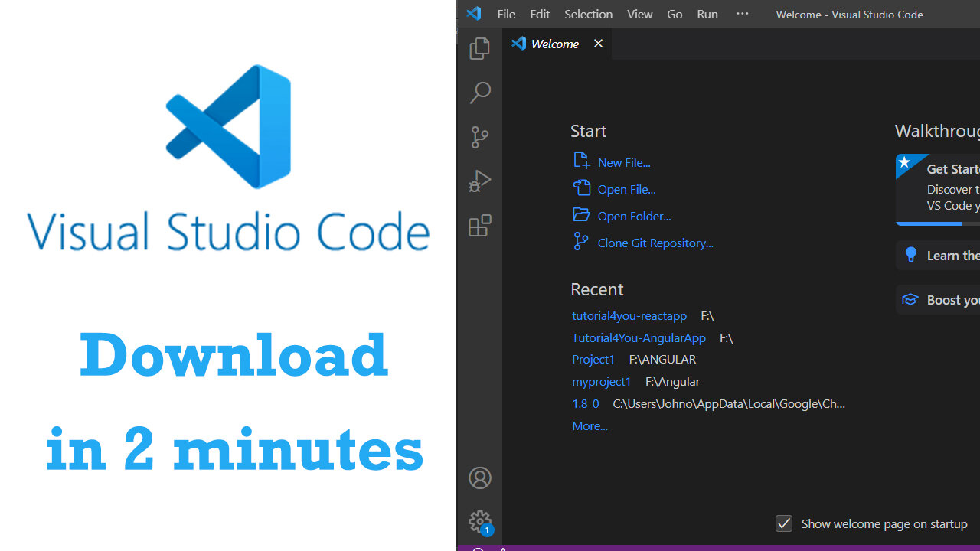Open recent 1.8_0 folder

tap(586, 403)
